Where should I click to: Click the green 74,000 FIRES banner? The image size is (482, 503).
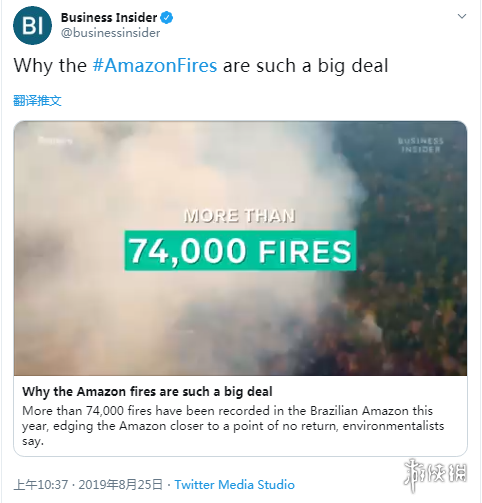click(240, 251)
